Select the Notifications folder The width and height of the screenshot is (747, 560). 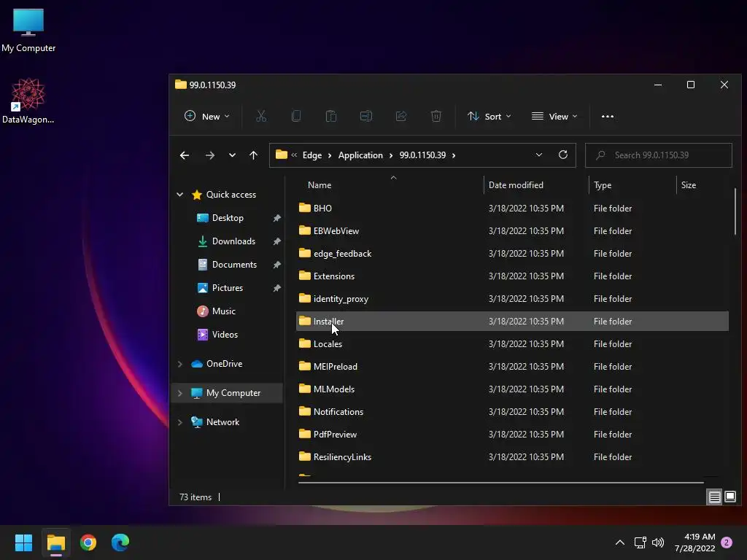tap(512, 412)
